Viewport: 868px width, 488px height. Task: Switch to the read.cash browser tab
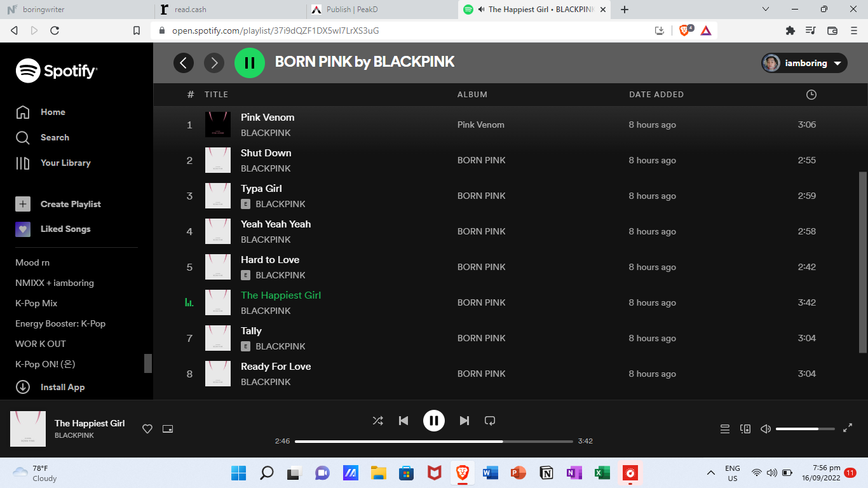230,10
